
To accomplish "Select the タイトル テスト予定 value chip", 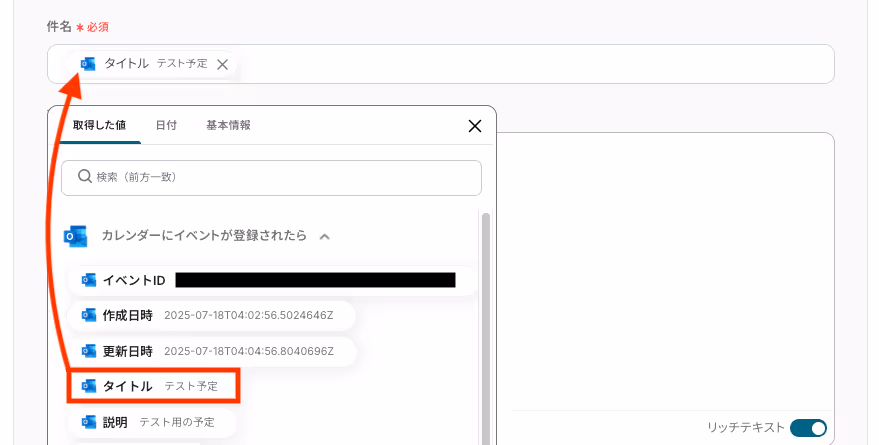I will pyautogui.click(x=154, y=386).
